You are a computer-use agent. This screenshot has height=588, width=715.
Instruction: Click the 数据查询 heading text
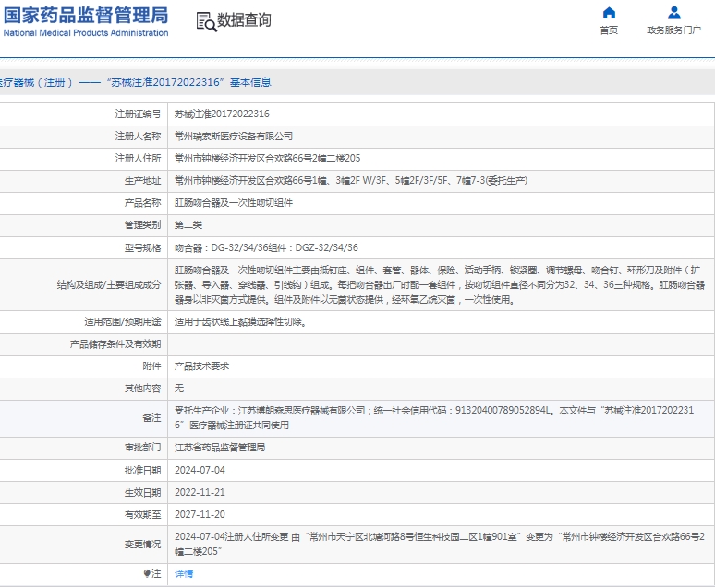click(244, 20)
